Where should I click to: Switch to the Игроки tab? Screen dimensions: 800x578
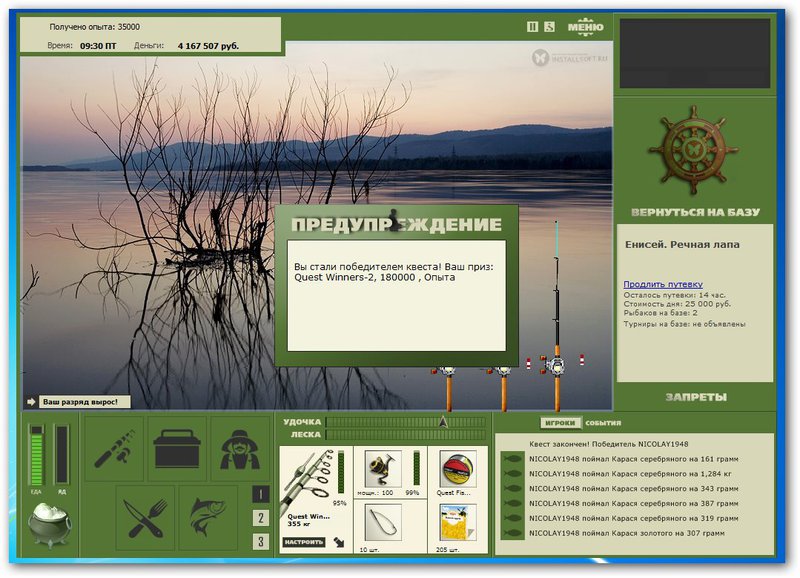coord(560,423)
